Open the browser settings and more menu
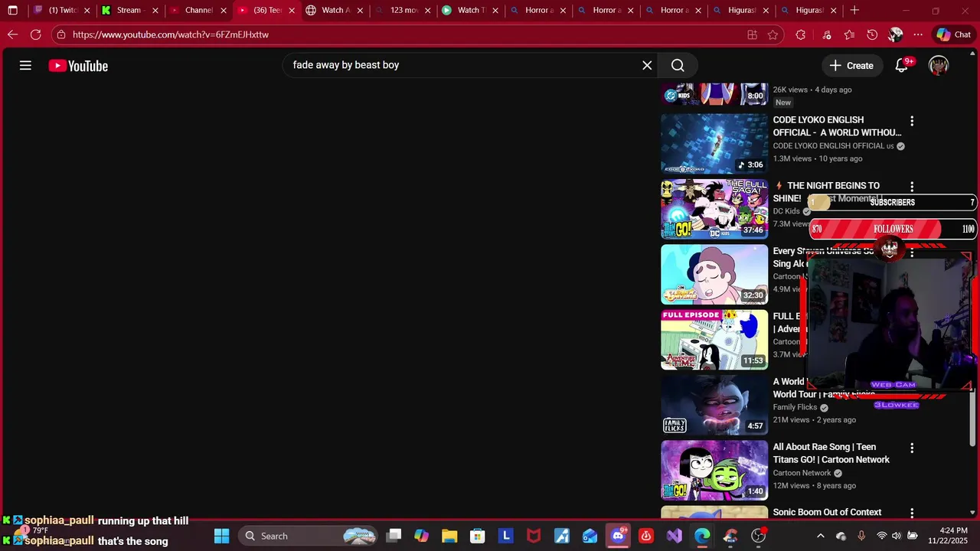980x551 pixels. point(918,34)
